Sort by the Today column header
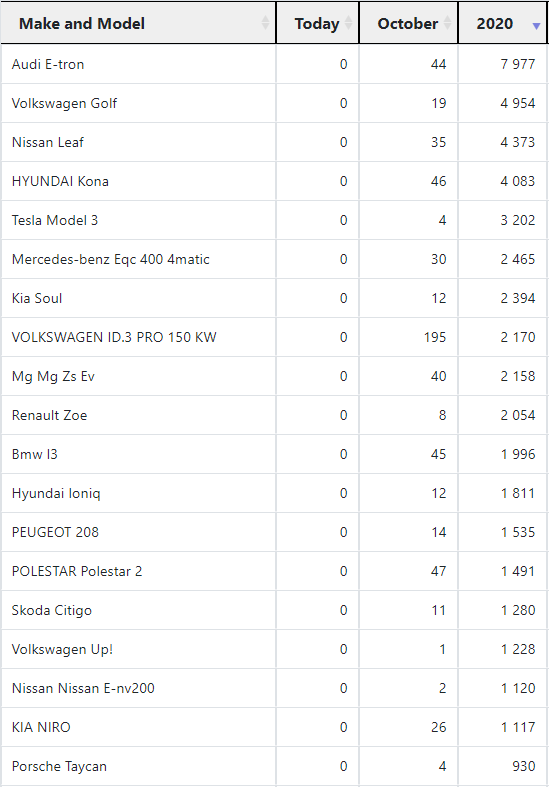 (x=318, y=23)
